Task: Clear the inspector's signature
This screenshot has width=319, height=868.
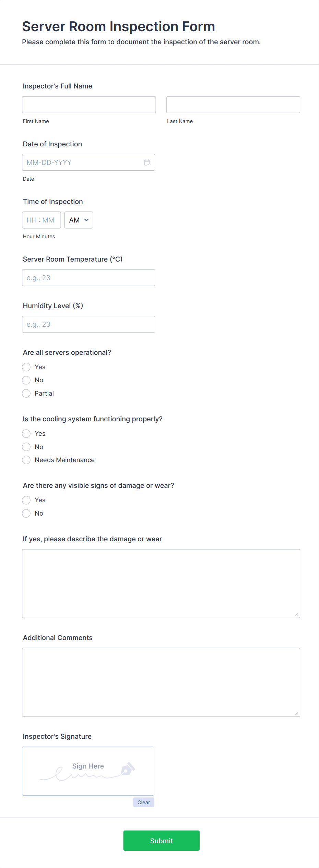Action: click(x=144, y=802)
